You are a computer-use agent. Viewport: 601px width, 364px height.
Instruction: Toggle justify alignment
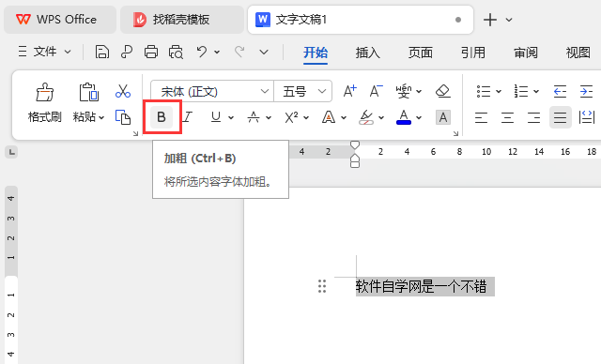[560, 117]
